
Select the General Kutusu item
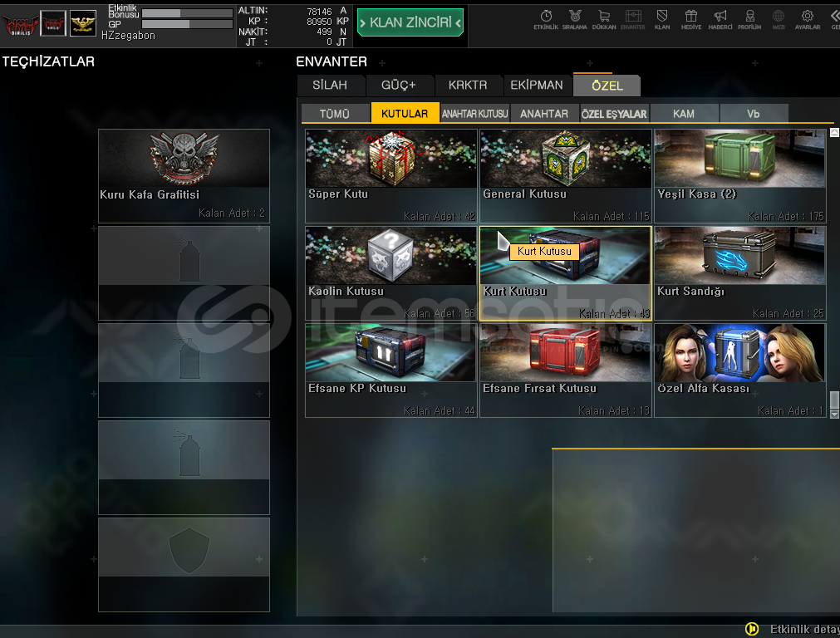click(566, 176)
